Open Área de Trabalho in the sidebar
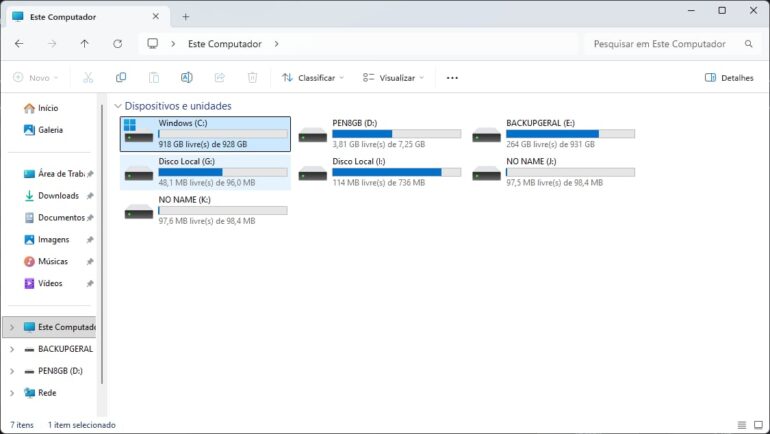The image size is (770, 434). coord(54,174)
